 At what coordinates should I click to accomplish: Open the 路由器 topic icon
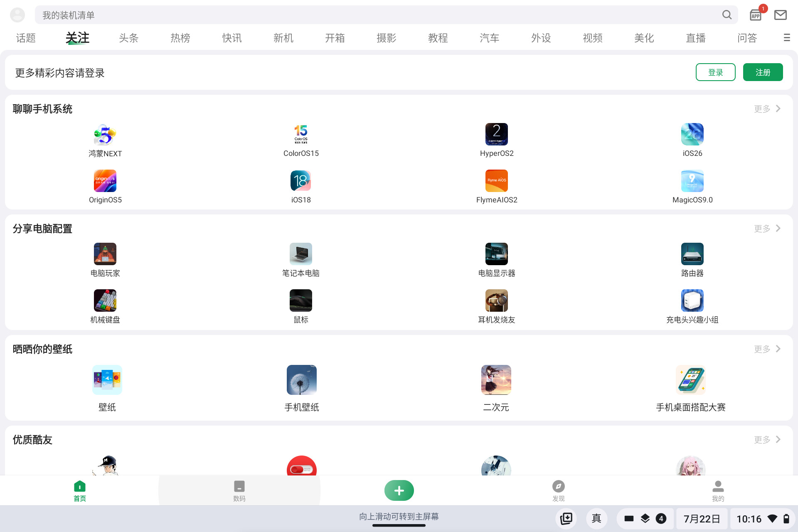(x=692, y=254)
